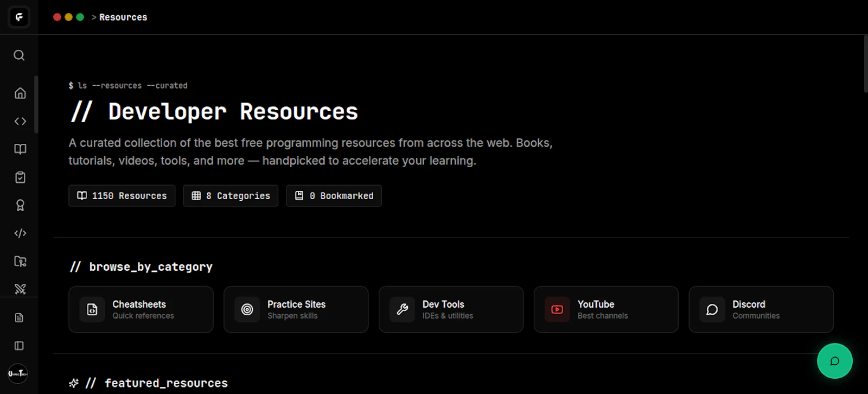The image size is (868, 394).
Task: Click the 0 Bookmarked badge
Action: coord(334,196)
